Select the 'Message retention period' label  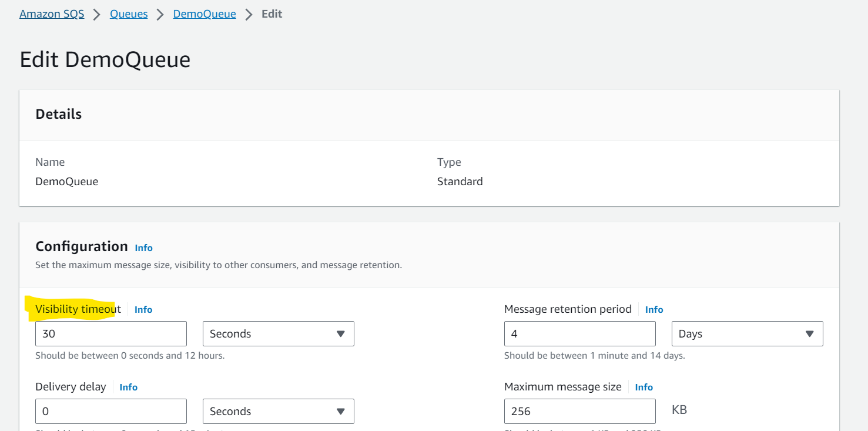pyautogui.click(x=568, y=309)
